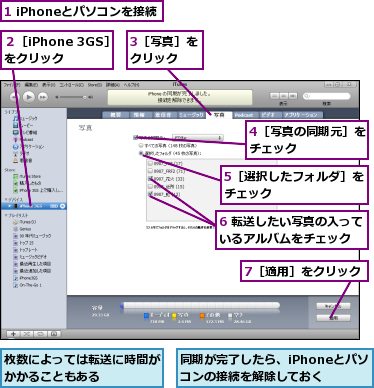Click the Next track (fast-forward) button
This screenshot has width=374, height=388.
coord(43,97)
